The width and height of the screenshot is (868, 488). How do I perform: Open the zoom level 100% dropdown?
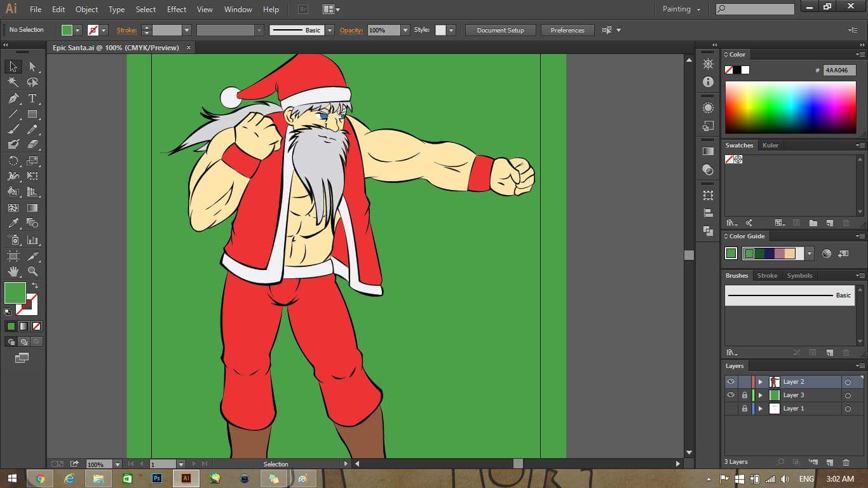click(117, 464)
